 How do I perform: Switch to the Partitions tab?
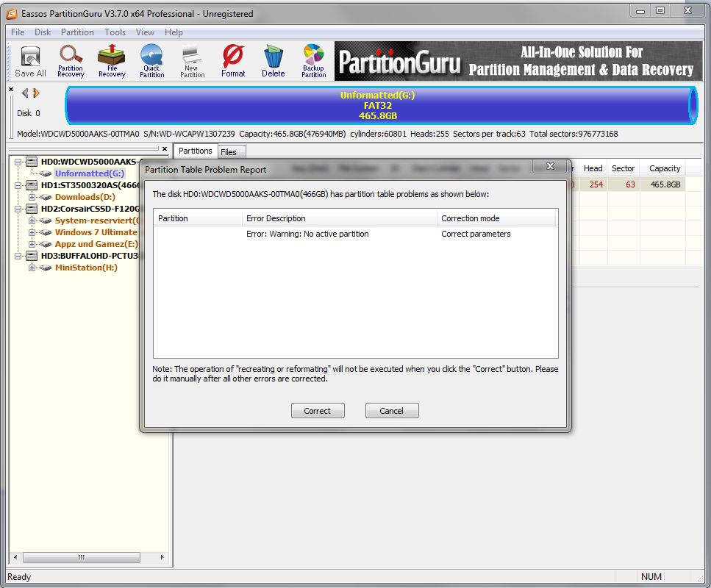(x=196, y=151)
